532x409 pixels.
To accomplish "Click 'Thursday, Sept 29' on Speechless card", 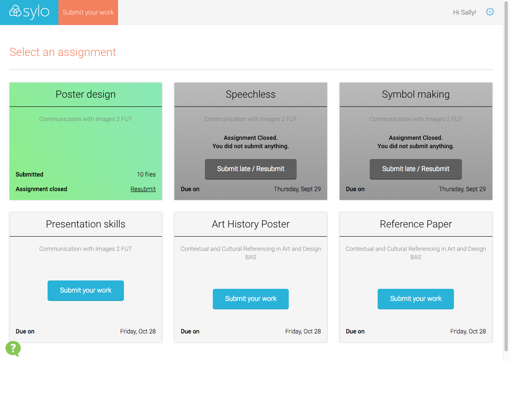I will click(297, 189).
